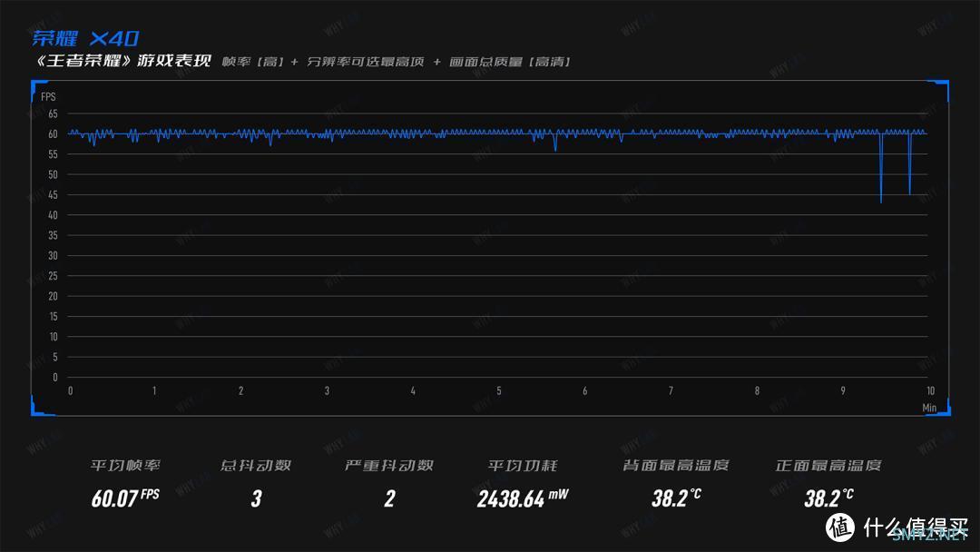
Task: Click the '分辨率可选最高项' setting text
Action: click(x=366, y=61)
